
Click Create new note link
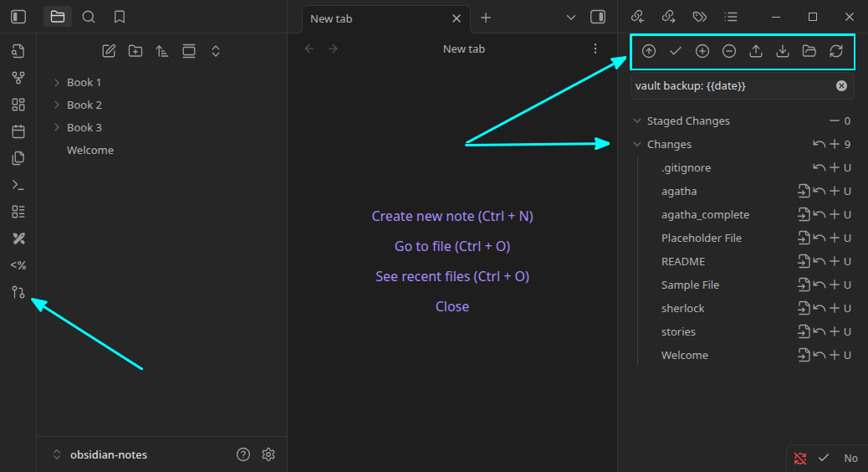click(x=452, y=216)
